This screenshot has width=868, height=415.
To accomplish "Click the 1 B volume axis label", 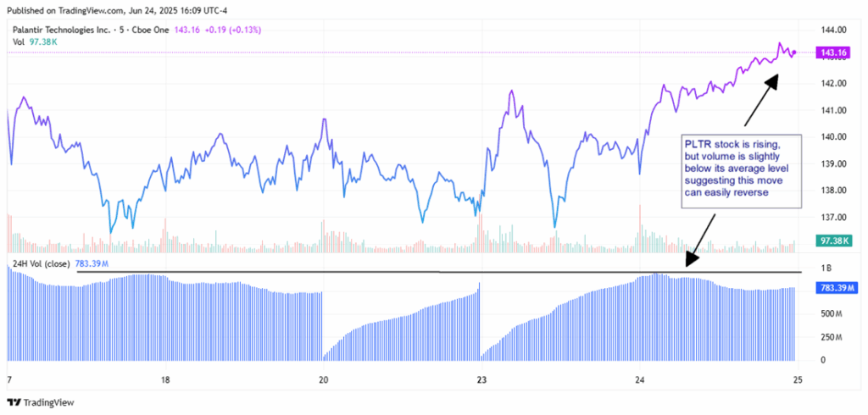I will click(x=826, y=268).
